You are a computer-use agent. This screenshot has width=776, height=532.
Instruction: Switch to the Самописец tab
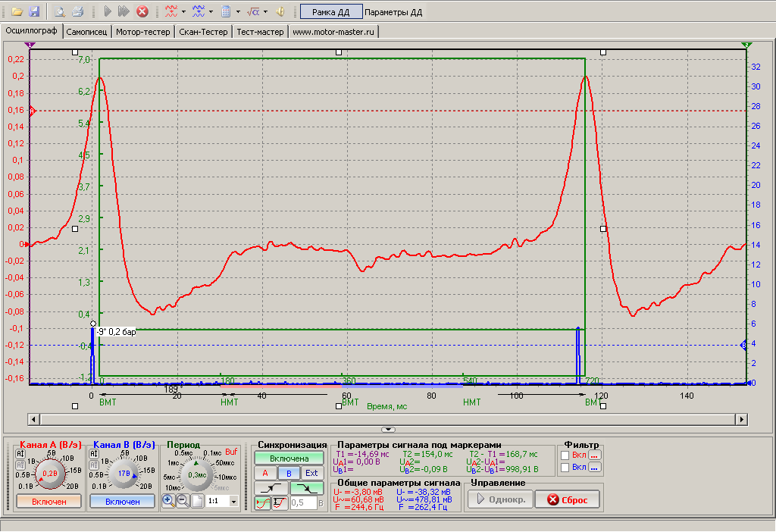86,32
